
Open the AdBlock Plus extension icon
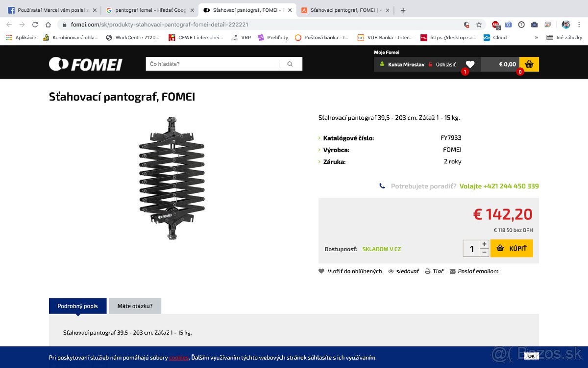[x=495, y=25]
